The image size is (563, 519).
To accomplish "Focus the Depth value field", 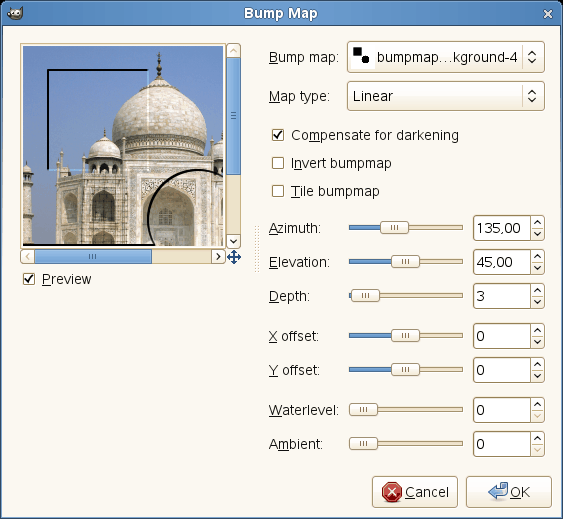I will [x=502, y=296].
